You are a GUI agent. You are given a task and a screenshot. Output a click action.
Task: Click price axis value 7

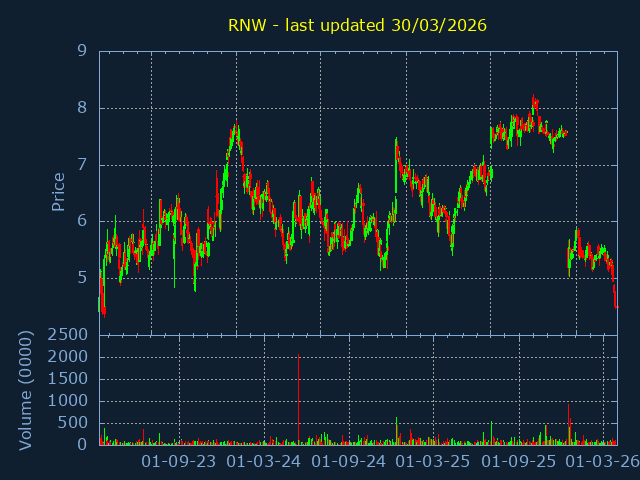point(82,164)
